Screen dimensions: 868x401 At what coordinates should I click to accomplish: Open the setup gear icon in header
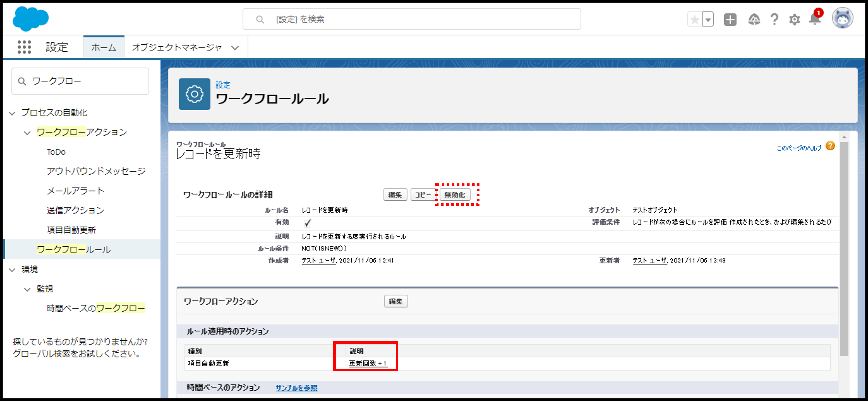794,19
